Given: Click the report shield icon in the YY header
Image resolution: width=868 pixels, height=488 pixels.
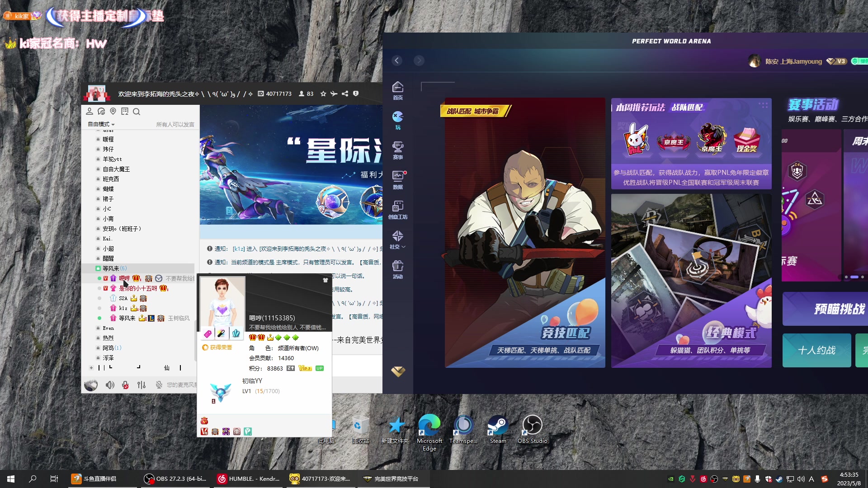Looking at the screenshot, I should click(x=356, y=94).
